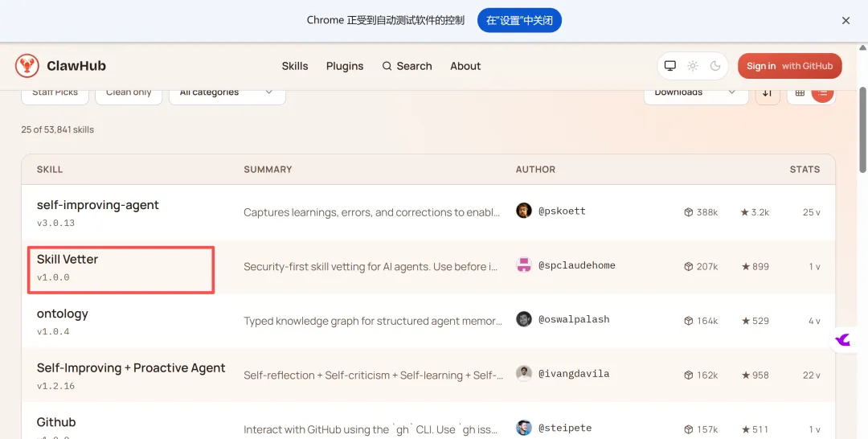Click the ClawHub lobster logo icon
The height and width of the screenshot is (439, 868).
point(27,66)
